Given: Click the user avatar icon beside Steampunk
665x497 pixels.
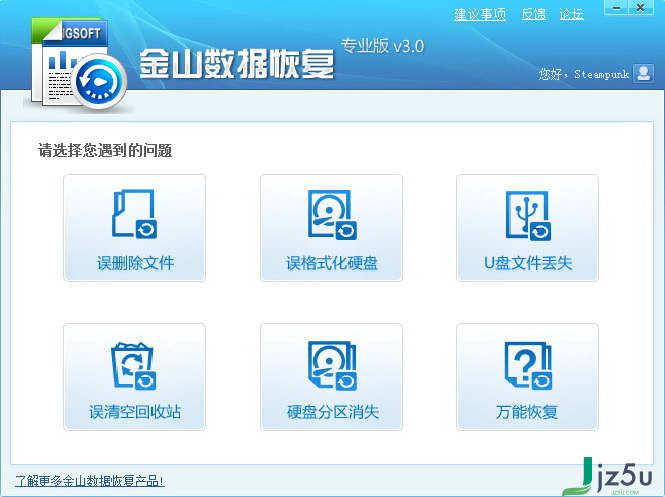Looking at the screenshot, I should pyautogui.click(x=643, y=73).
